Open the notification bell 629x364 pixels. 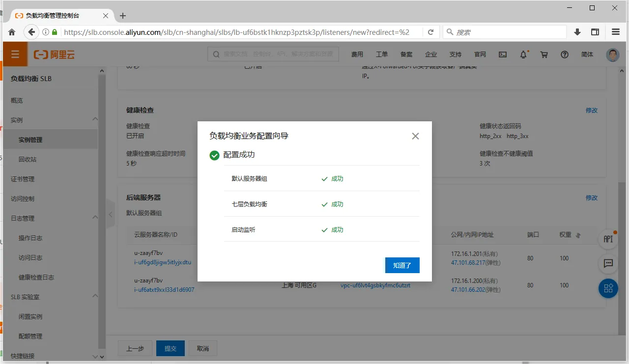(x=523, y=55)
